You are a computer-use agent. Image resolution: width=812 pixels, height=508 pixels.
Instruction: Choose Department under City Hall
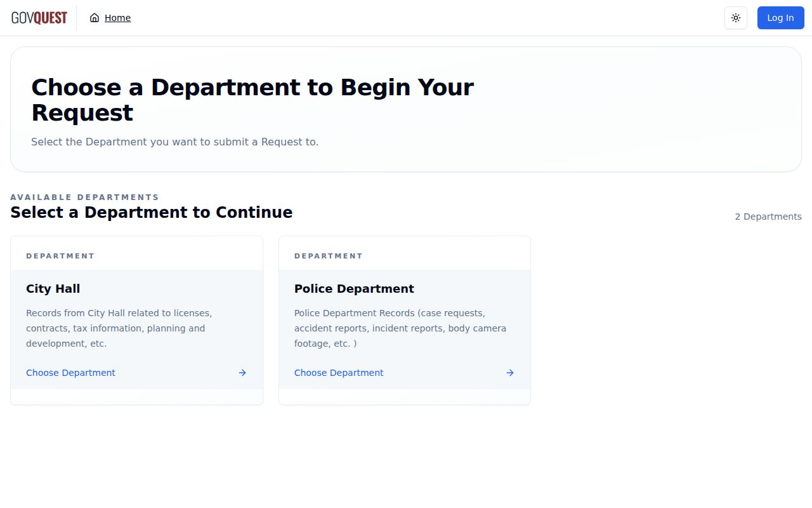point(70,373)
